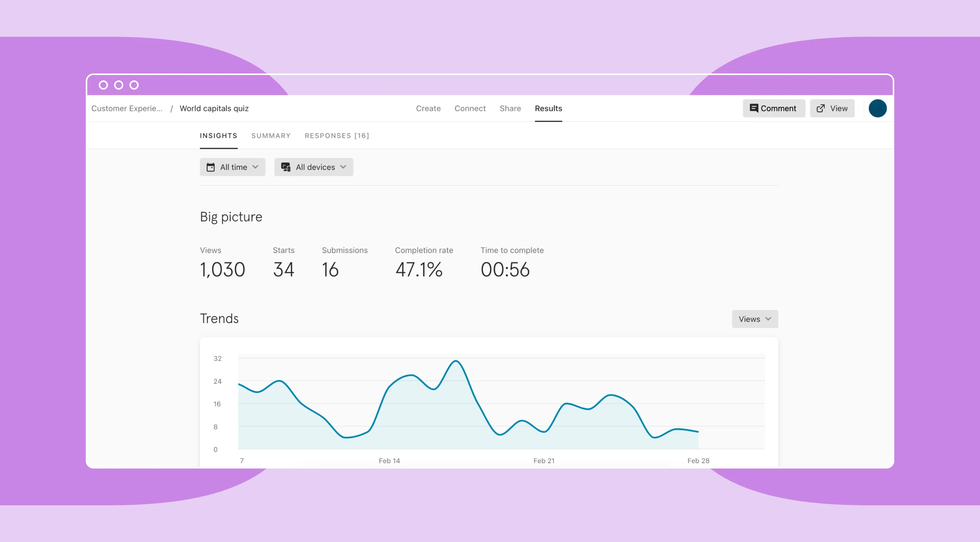Click the second window control circle
This screenshot has width=980, height=542.
coord(119,85)
